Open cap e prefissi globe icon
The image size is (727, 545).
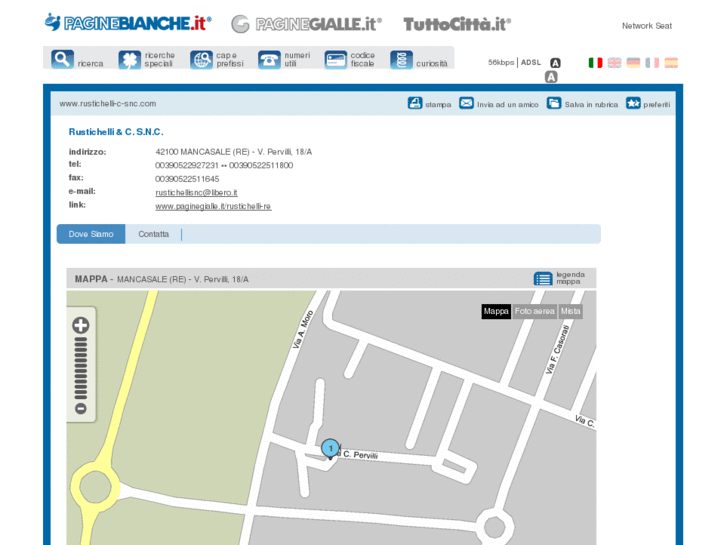point(201,60)
